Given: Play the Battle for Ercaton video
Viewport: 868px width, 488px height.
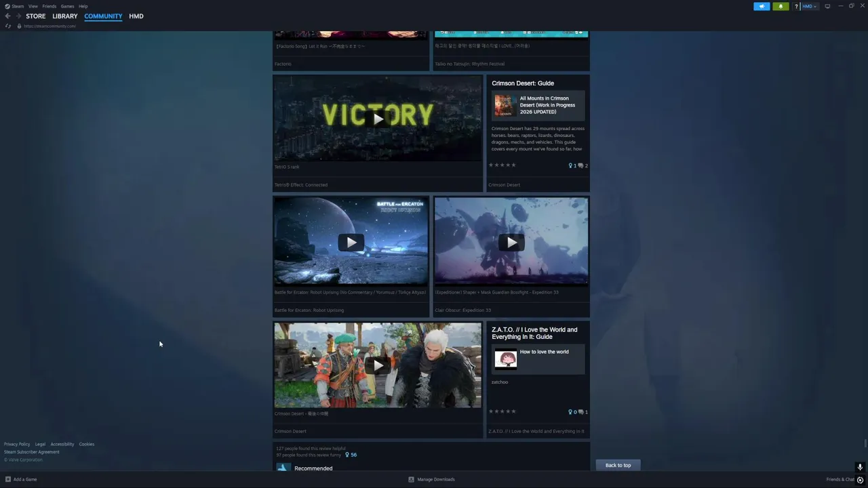Looking at the screenshot, I should 351,242.
